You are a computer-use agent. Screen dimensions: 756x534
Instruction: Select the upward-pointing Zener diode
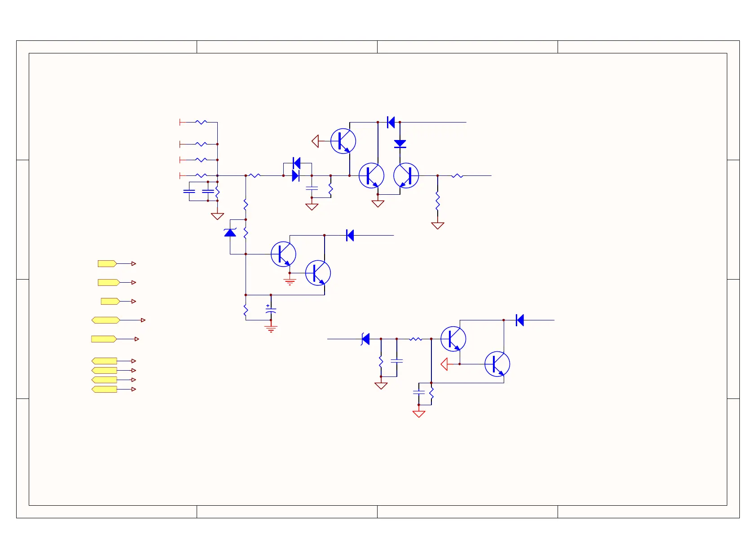coord(230,232)
